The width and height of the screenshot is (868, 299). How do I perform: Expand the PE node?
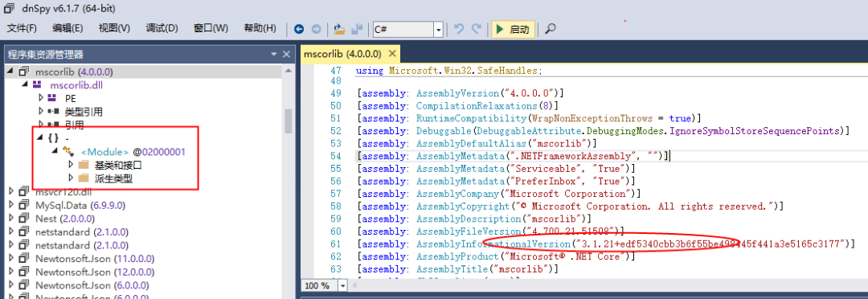40,98
